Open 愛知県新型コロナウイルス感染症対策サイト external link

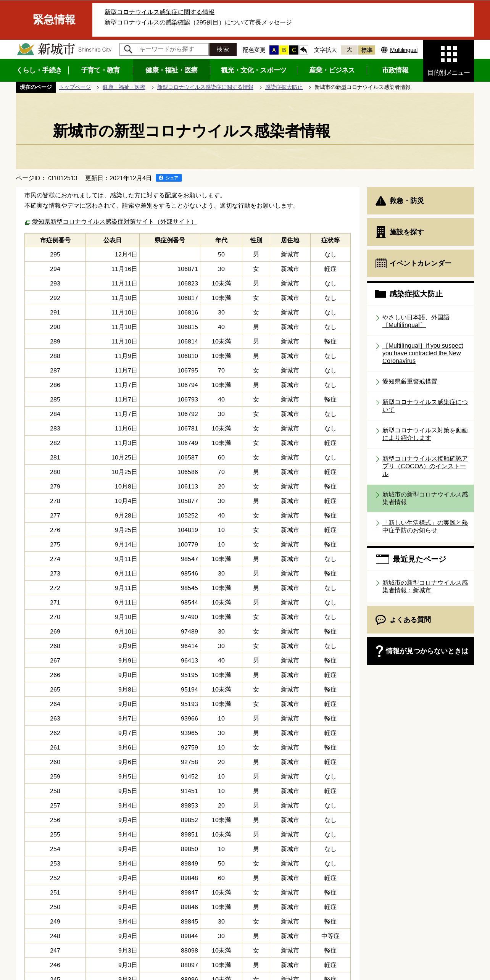click(114, 222)
